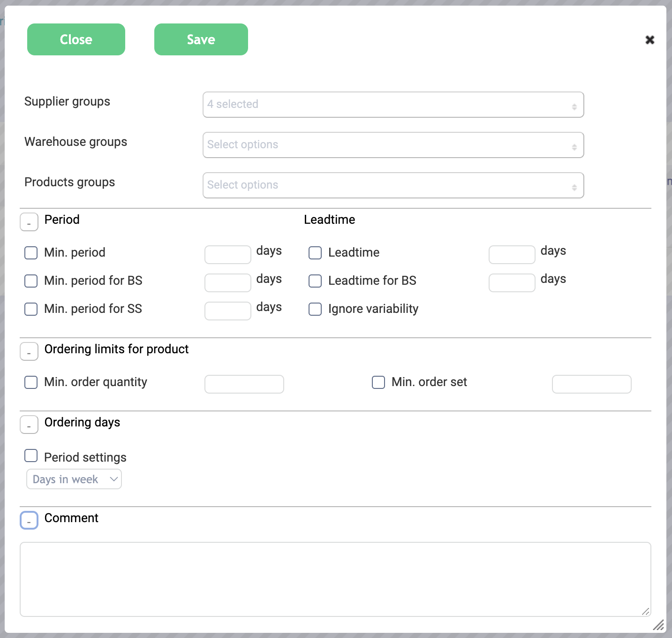Enable the Min. period checkbox
The width and height of the screenshot is (672, 638).
[31, 253]
